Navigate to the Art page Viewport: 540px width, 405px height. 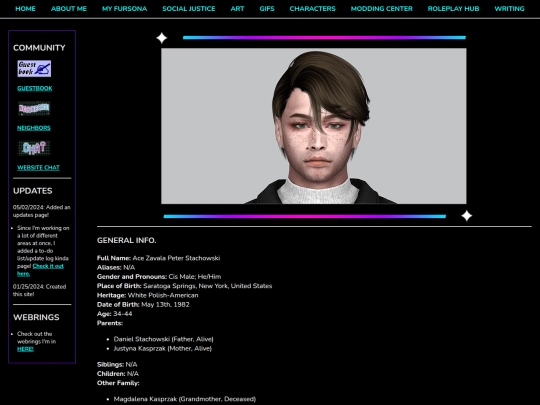click(x=237, y=9)
